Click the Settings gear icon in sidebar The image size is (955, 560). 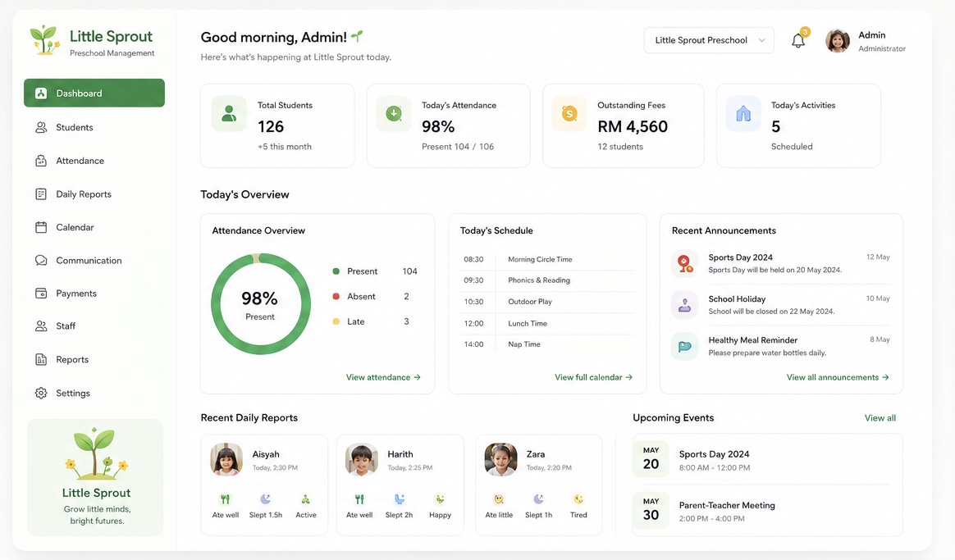coord(41,394)
